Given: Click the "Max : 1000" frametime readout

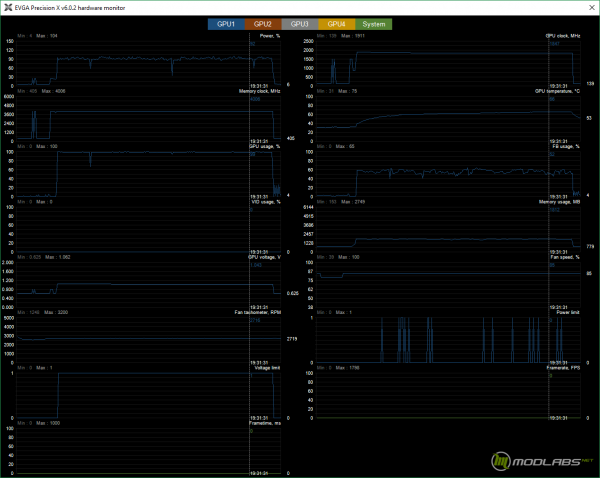Looking at the screenshot, I should [48, 423].
